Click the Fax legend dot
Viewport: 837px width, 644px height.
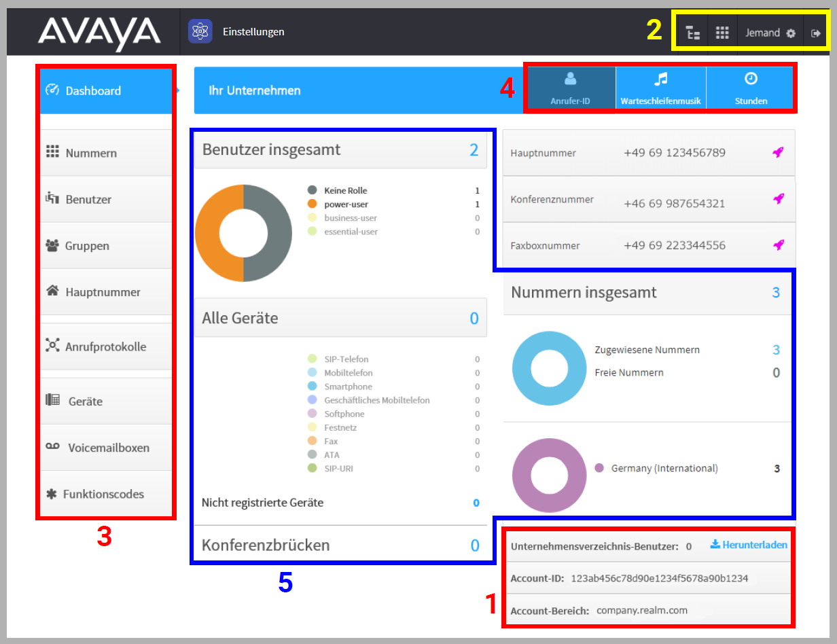point(312,441)
